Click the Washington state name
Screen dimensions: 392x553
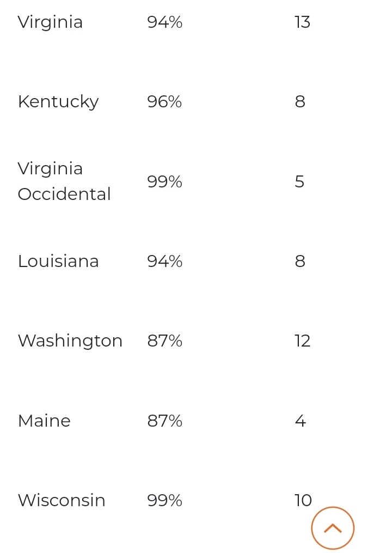point(70,342)
